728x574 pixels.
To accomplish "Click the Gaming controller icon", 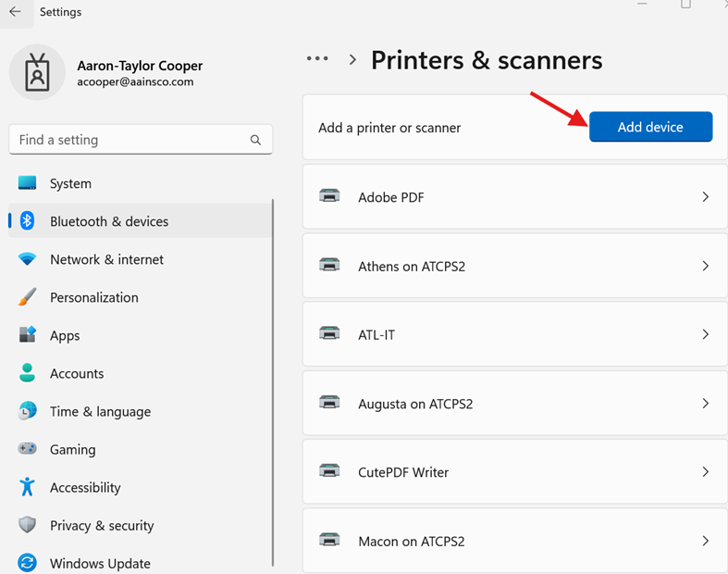I will 28,449.
